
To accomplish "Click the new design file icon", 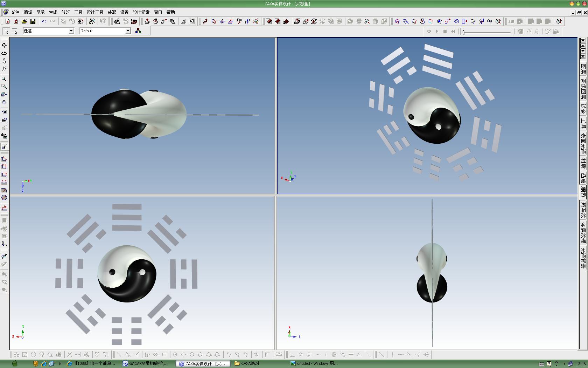I will [x=7, y=21].
